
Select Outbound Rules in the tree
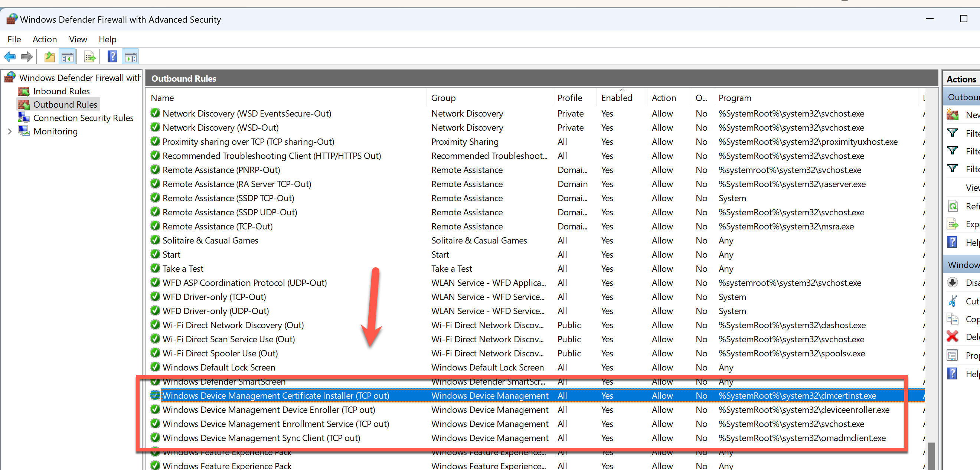[x=65, y=104]
